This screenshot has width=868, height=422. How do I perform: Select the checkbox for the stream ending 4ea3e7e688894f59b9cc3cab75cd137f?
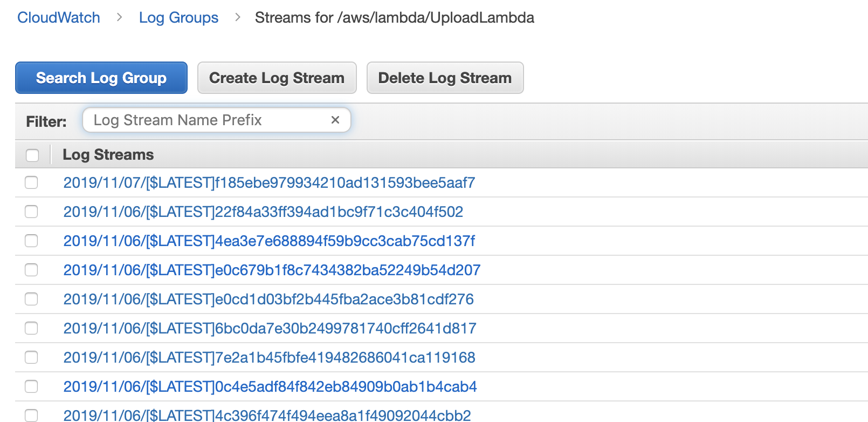tap(31, 241)
